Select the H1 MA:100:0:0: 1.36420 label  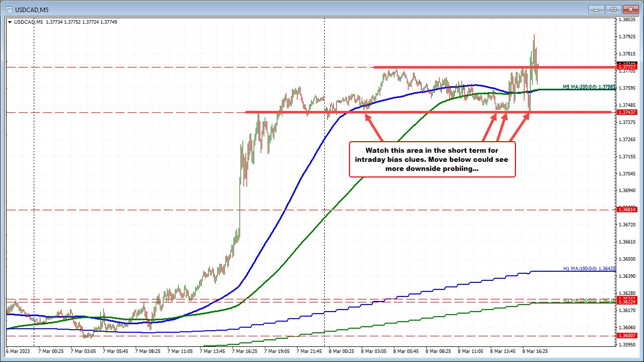click(x=589, y=269)
